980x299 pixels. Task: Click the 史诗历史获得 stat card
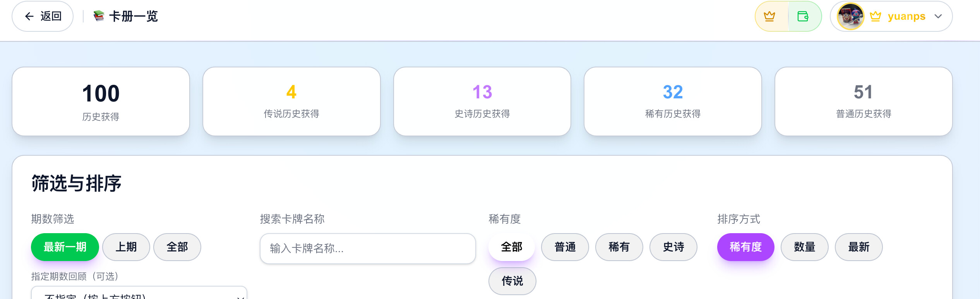click(x=482, y=101)
